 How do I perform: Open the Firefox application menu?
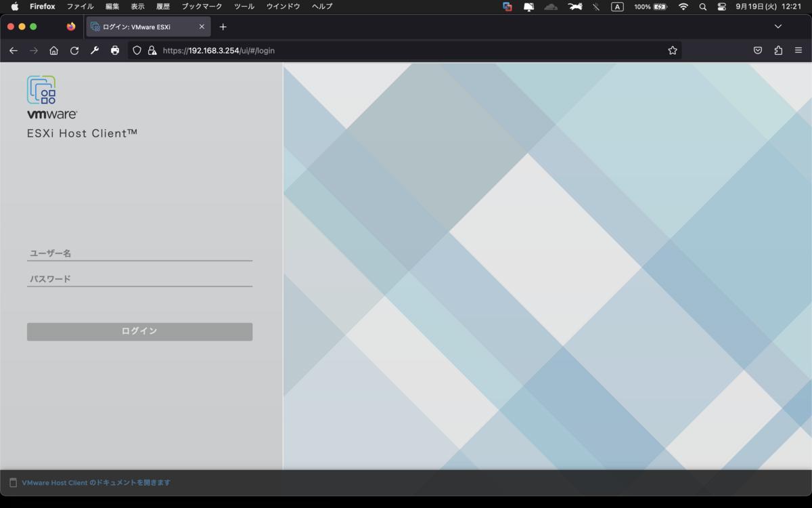coord(43,7)
